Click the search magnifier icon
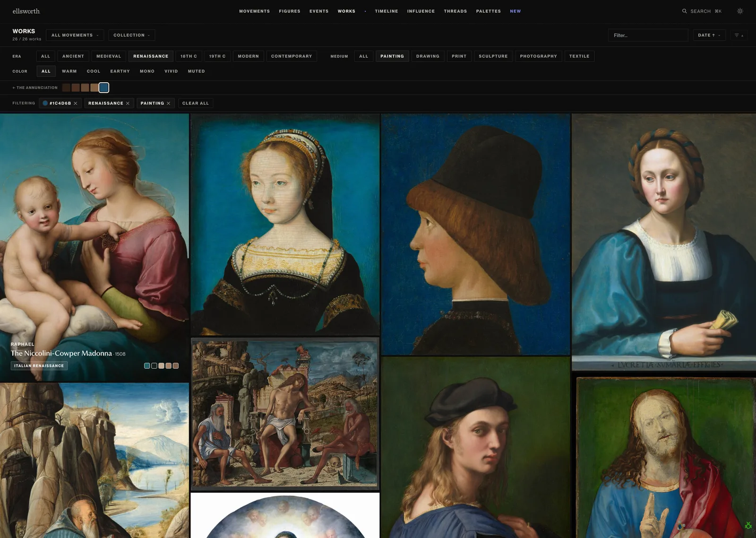This screenshot has height=538, width=756. pyautogui.click(x=684, y=11)
